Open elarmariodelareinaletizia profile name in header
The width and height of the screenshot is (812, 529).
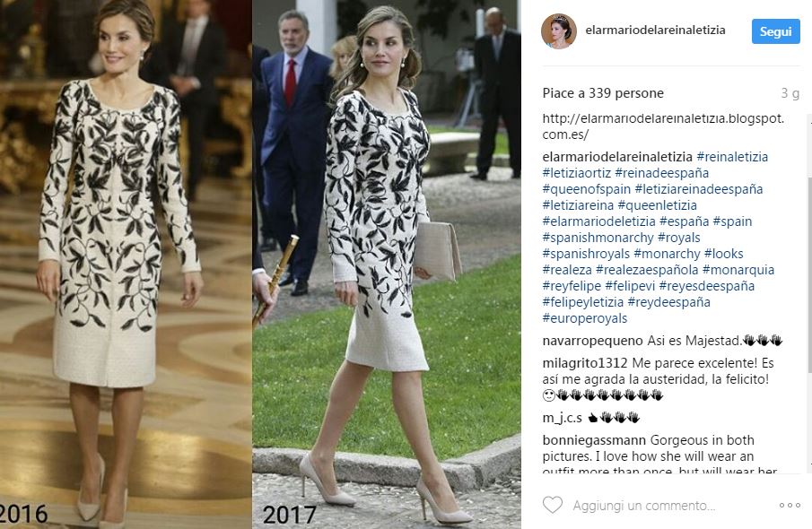pos(655,30)
